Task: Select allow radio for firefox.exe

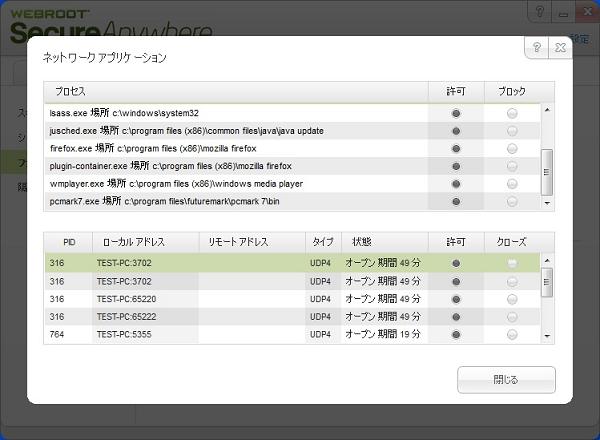Action: click(x=456, y=148)
